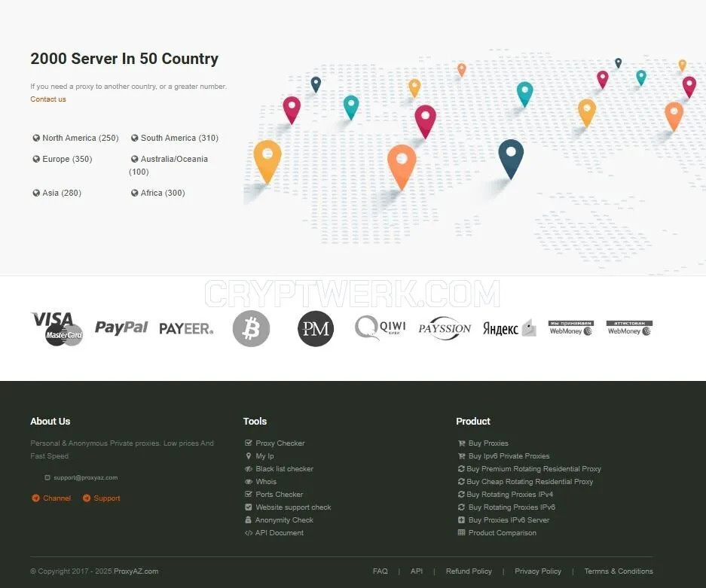Open the FAQ footer link
The height and width of the screenshot is (588, 706).
pos(380,571)
